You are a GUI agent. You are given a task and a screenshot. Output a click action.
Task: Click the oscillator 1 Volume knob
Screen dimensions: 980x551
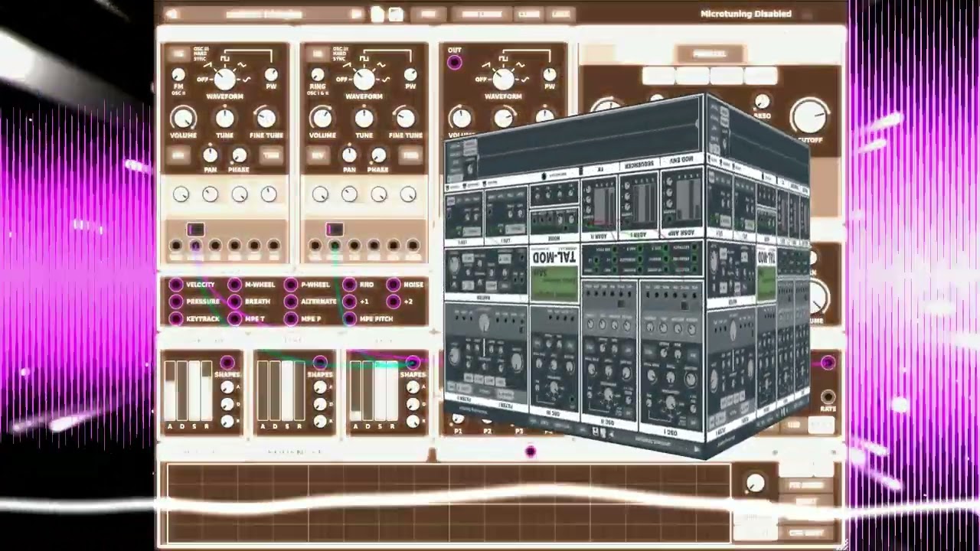[183, 118]
